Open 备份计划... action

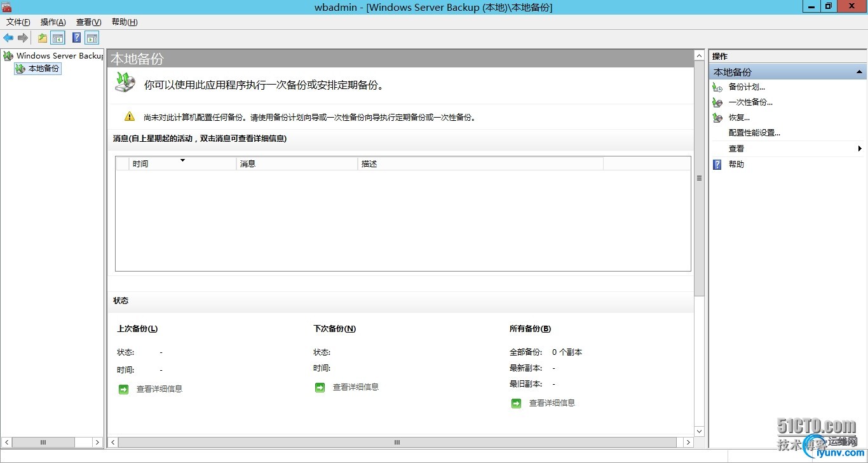tap(747, 87)
